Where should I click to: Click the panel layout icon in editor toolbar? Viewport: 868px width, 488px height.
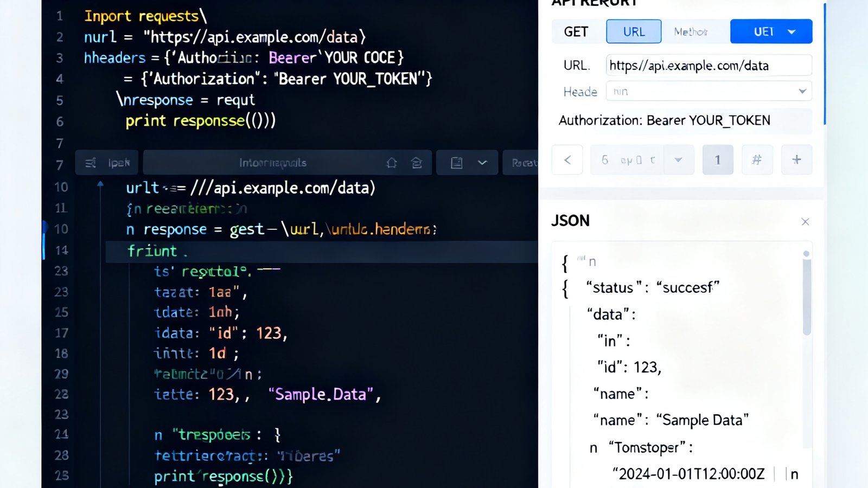pyautogui.click(x=457, y=163)
